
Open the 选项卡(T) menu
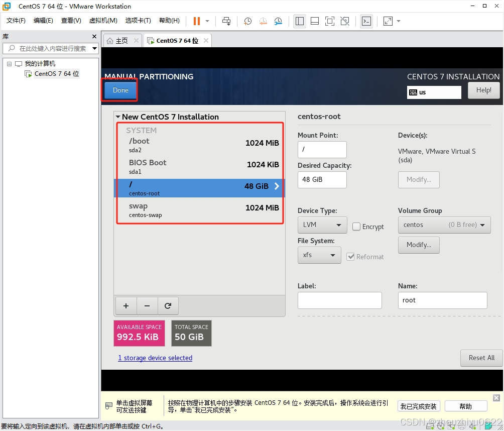[138, 21]
